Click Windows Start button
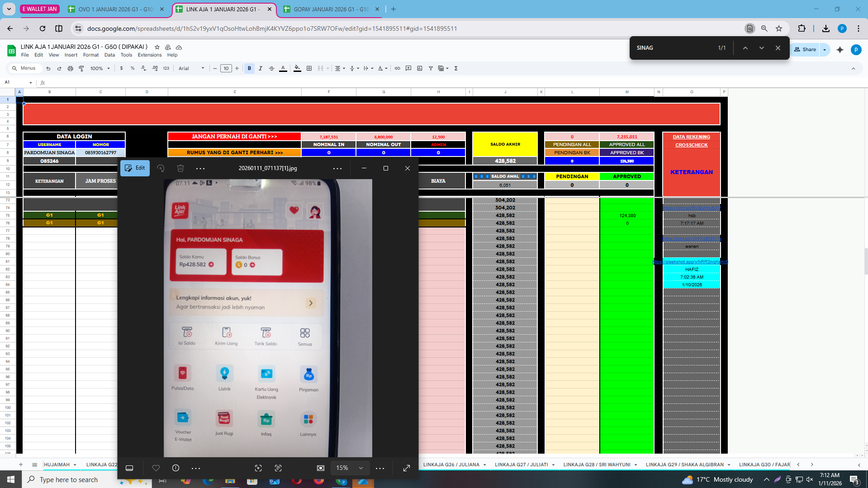This screenshot has width=868, height=488. [11, 479]
